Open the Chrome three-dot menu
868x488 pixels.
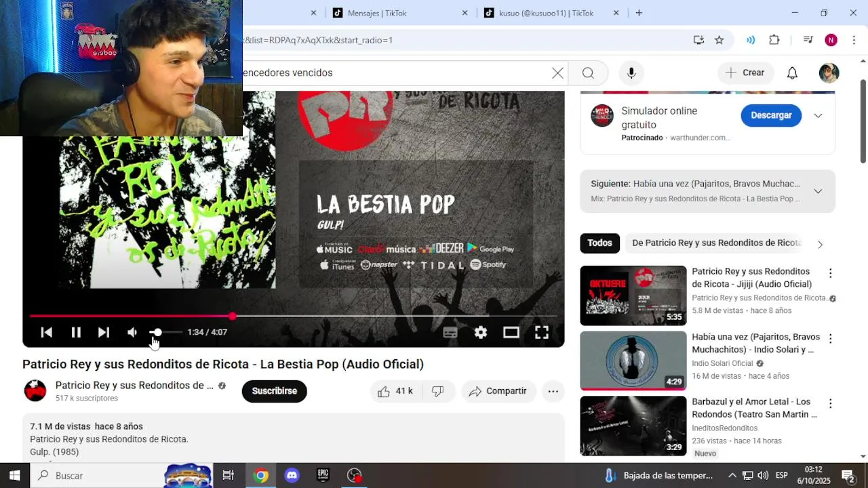(853, 40)
